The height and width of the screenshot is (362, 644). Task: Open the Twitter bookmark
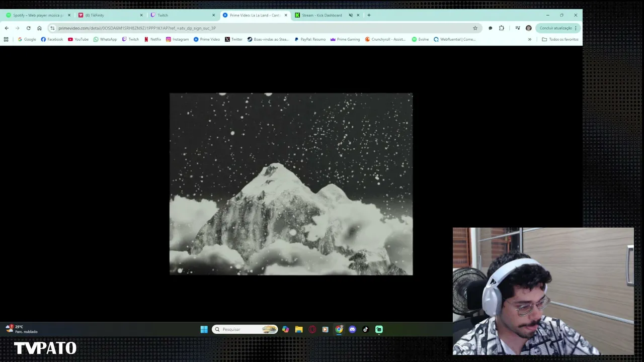pos(233,39)
